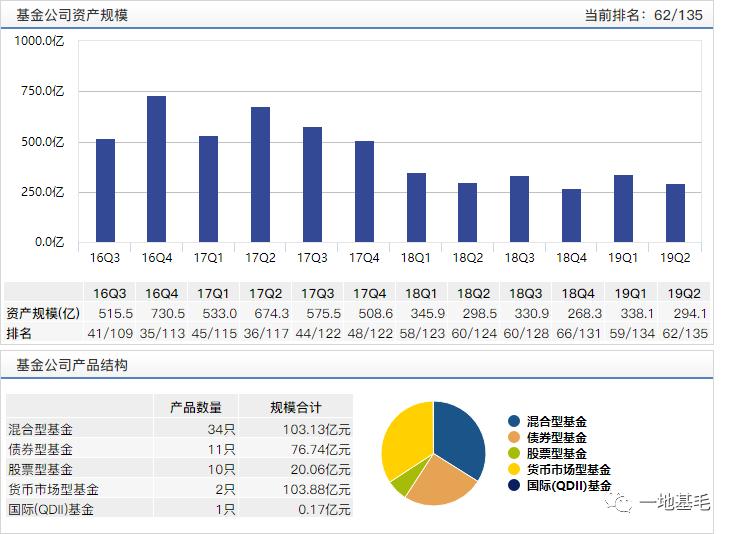Click the 62/135 ranking cell in table
734x534 pixels.
click(685, 333)
